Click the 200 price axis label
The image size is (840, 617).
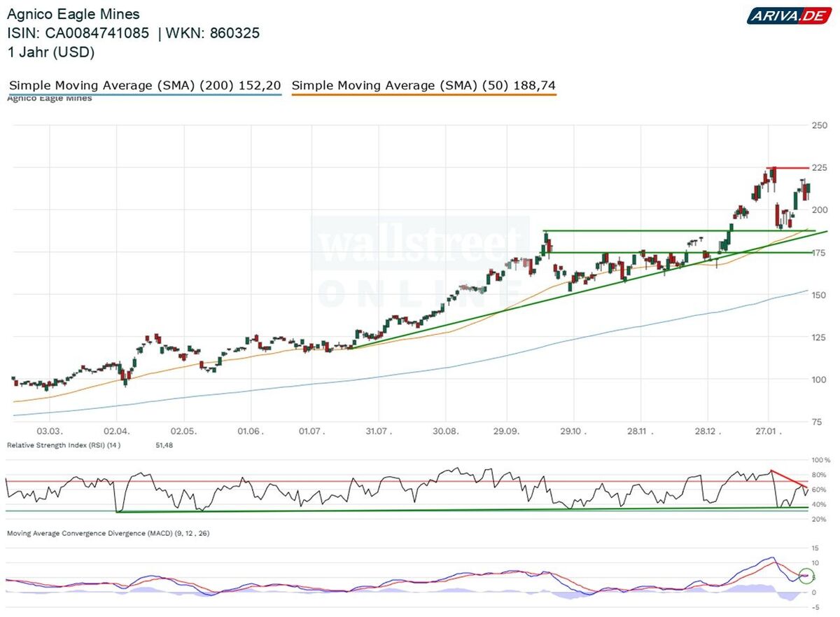pyautogui.click(x=820, y=210)
